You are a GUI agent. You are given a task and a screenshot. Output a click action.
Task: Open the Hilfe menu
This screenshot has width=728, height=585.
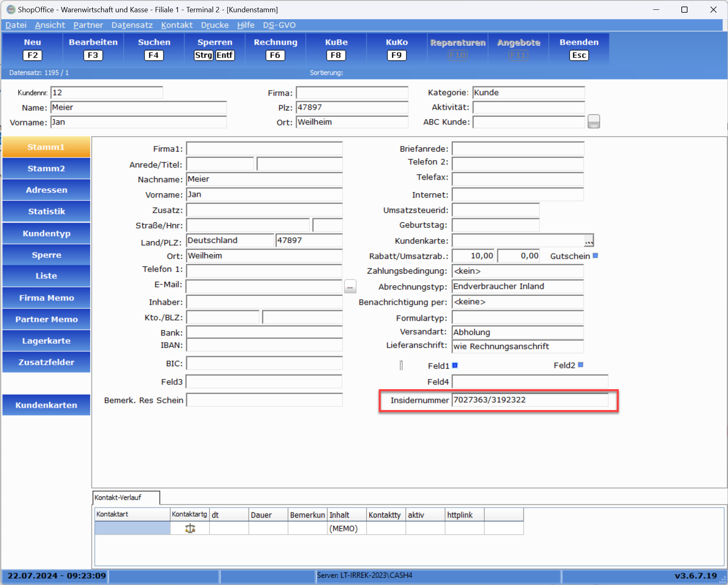coord(246,25)
